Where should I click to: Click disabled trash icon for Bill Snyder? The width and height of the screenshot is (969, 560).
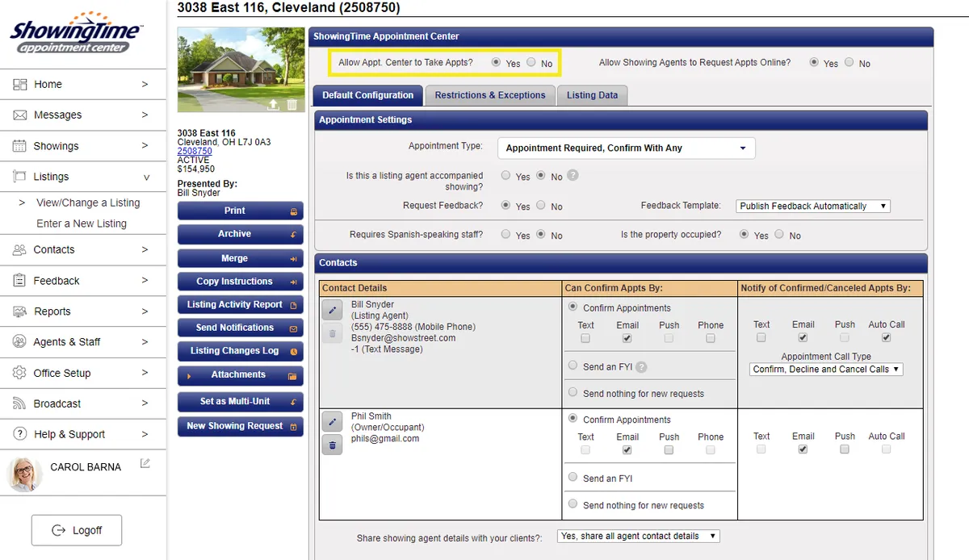[x=332, y=333]
